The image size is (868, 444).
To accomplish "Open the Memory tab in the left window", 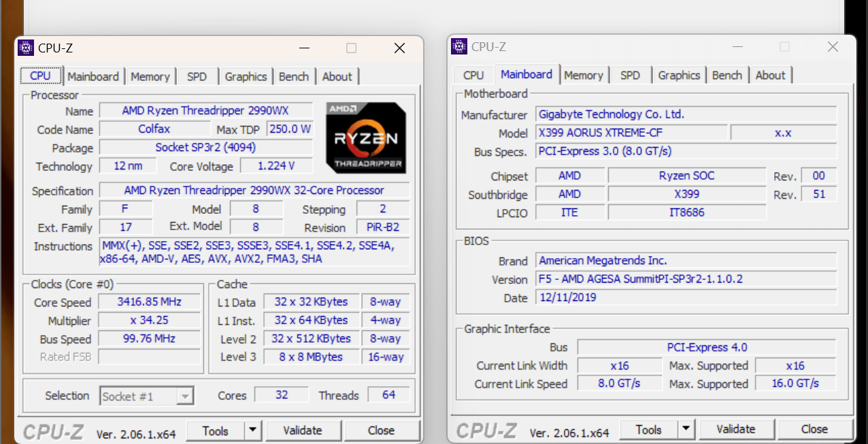I will click(x=150, y=76).
